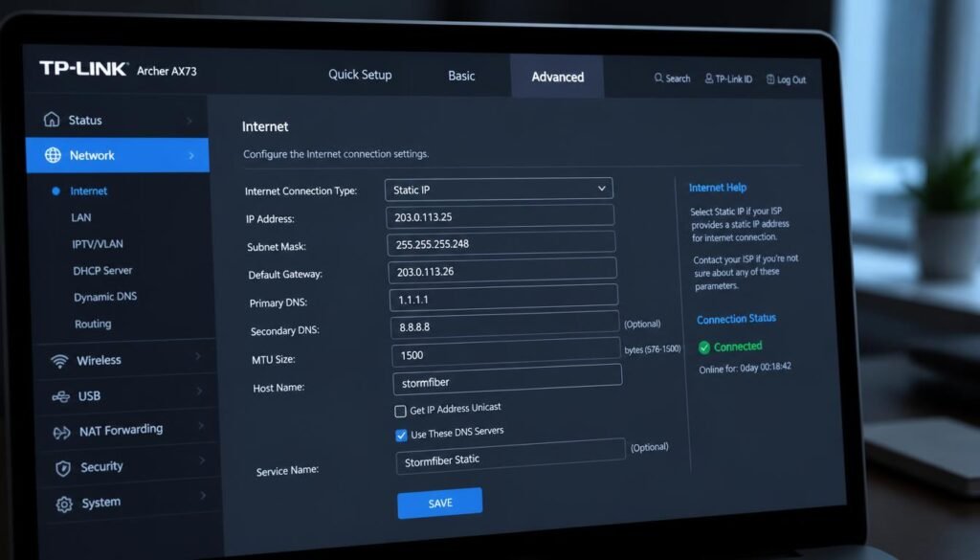Click the SAVE button
The image size is (980, 560).
pyautogui.click(x=439, y=504)
